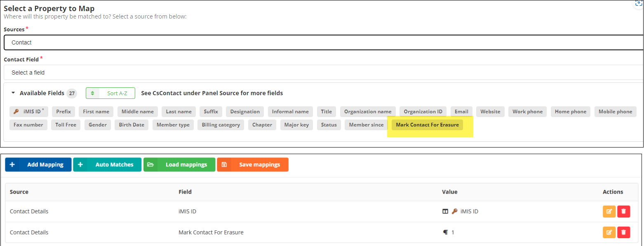Click delete icon for iMIS ID mapping
The height and width of the screenshot is (246, 644).
click(623, 211)
